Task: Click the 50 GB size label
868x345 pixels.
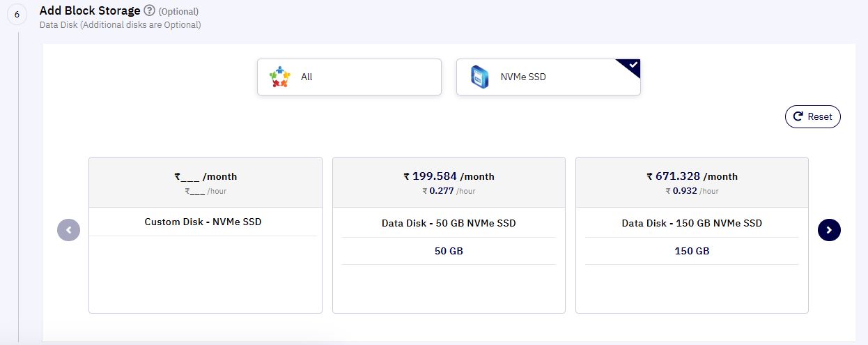Action: point(449,251)
